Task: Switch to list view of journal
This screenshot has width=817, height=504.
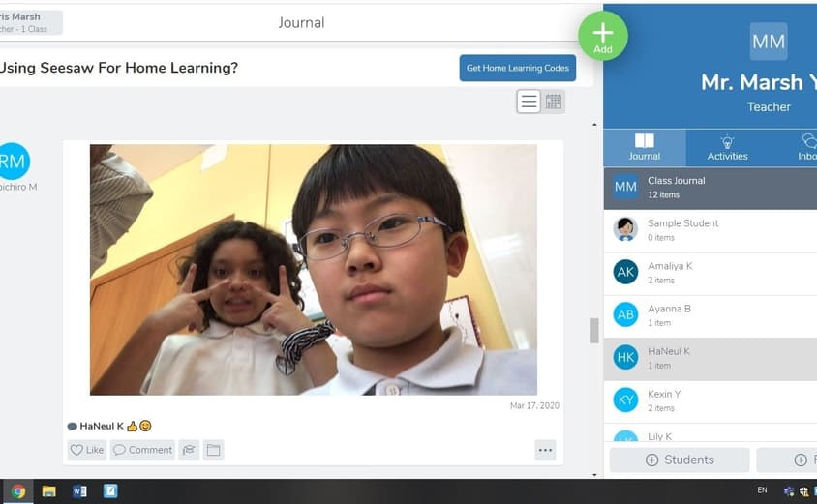Action: tap(529, 102)
